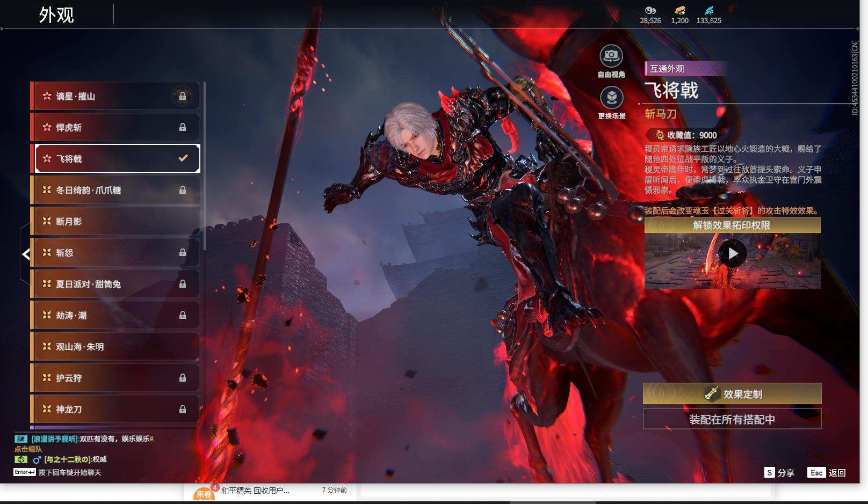The image size is (868, 504).
Task: Click the 外观 page title
Action: 56,14
